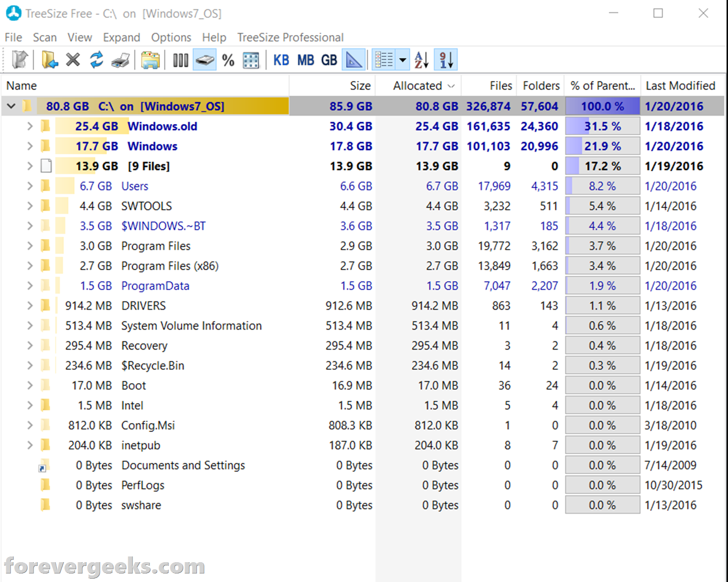Click the Intel folder icon
Screen dimensions: 728x582
point(45,405)
